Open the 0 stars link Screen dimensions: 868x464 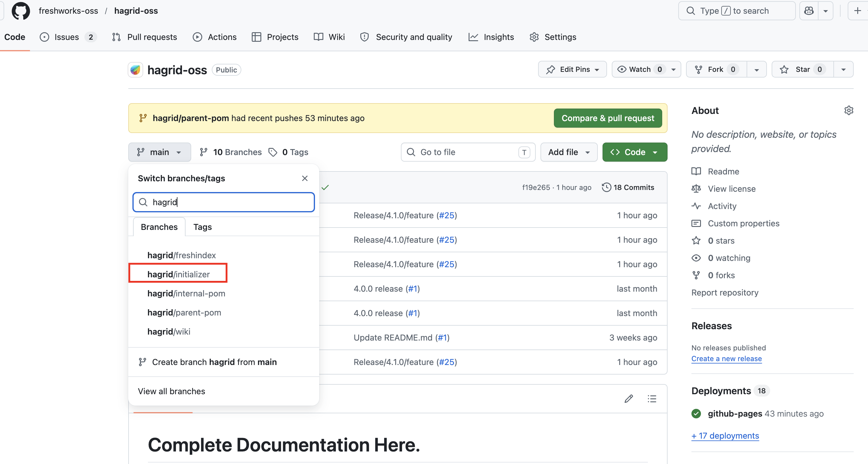pyautogui.click(x=713, y=241)
